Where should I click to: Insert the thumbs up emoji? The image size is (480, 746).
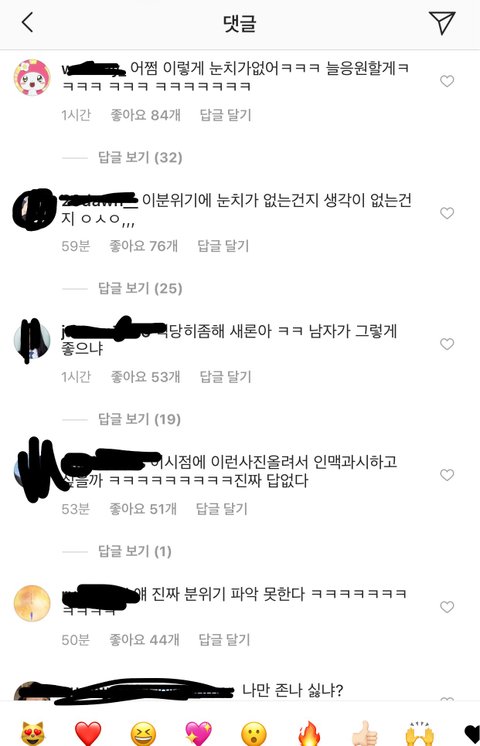[x=364, y=733]
